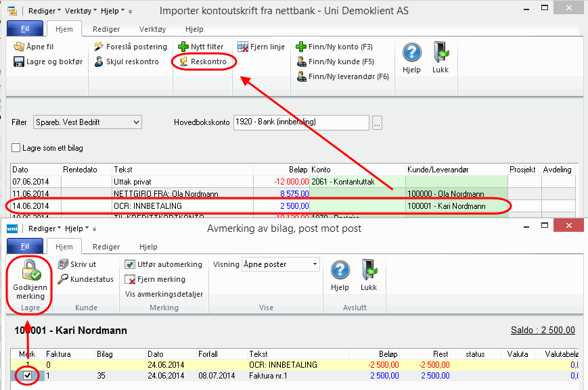
Task: Click Lagre og bokfør save icon
Action: [20, 62]
